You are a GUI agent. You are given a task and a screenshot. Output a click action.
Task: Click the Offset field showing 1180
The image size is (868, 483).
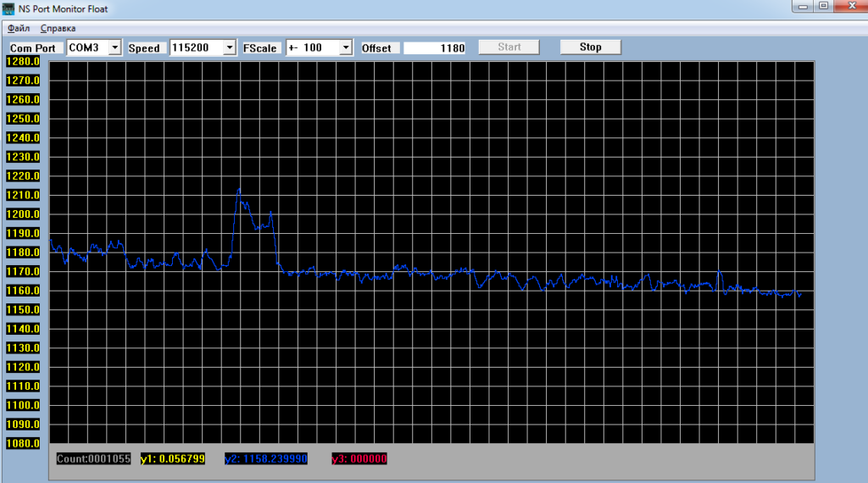435,47
